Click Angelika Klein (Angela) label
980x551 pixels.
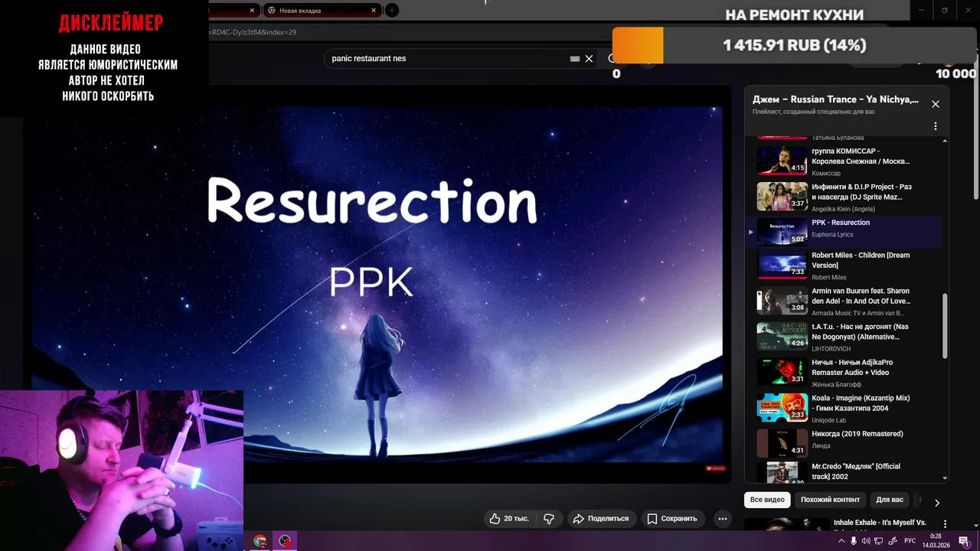pyautogui.click(x=843, y=209)
